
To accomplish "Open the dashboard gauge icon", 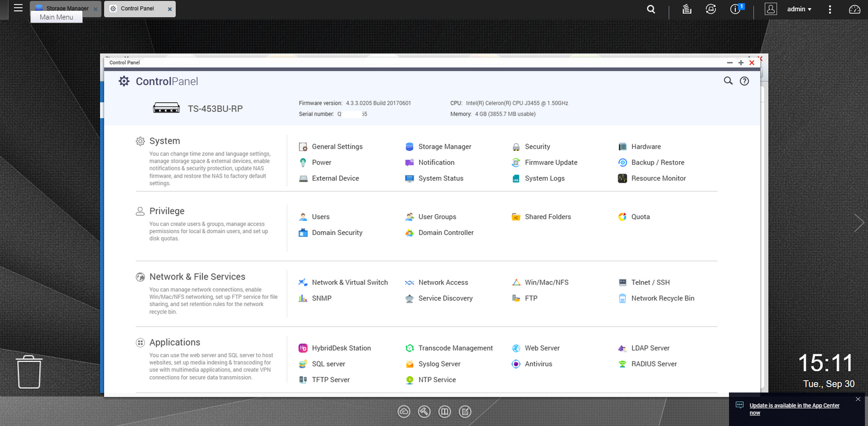I will (x=855, y=9).
